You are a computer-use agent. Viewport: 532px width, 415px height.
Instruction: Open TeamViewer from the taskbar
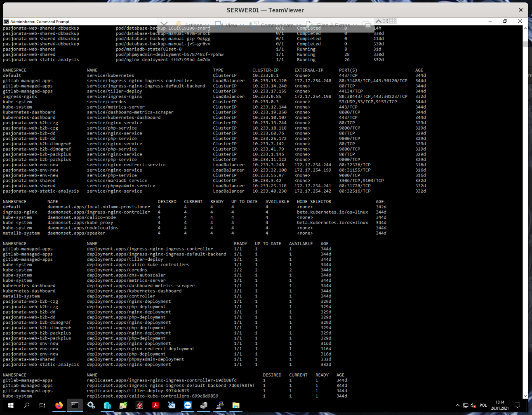click(x=188, y=406)
